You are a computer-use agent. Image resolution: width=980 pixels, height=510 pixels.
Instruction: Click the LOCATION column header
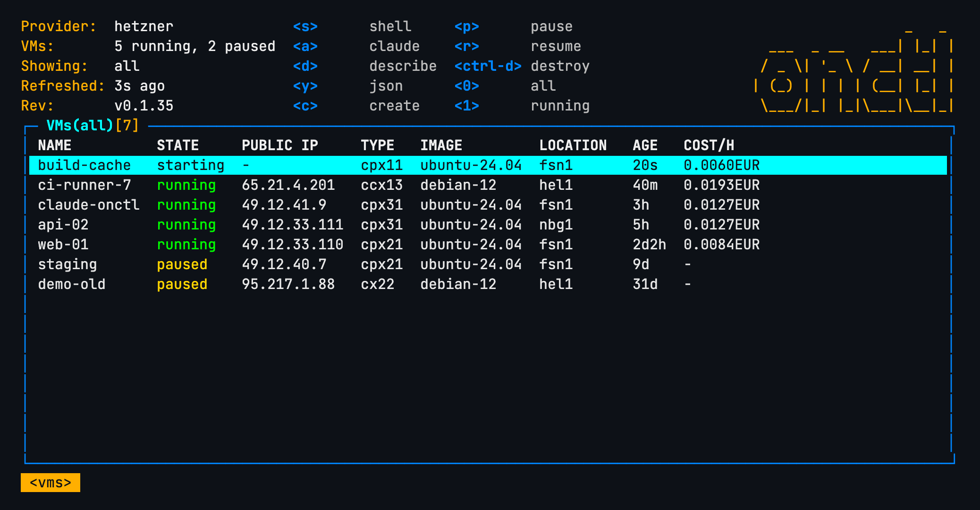573,145
